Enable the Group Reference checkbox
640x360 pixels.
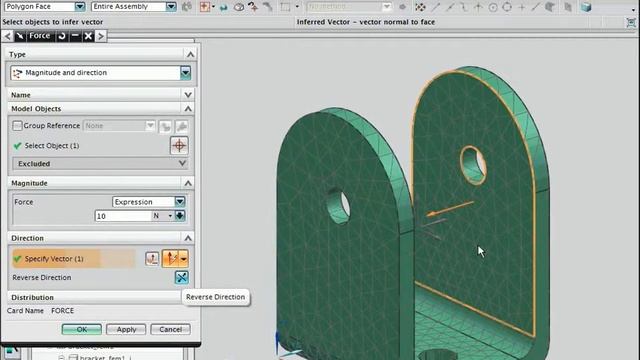(17, 125)
